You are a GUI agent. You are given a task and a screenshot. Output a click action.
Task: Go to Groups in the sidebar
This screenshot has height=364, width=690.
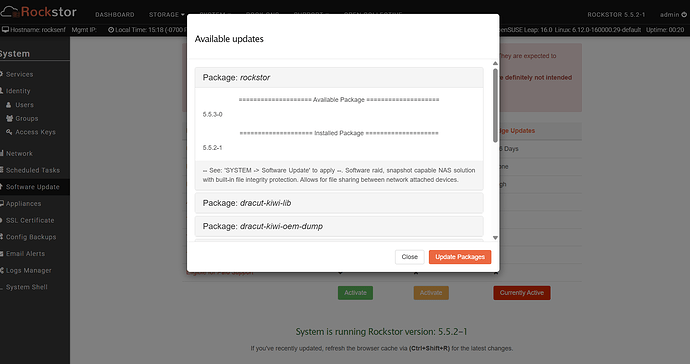click(x=26, y=118)
